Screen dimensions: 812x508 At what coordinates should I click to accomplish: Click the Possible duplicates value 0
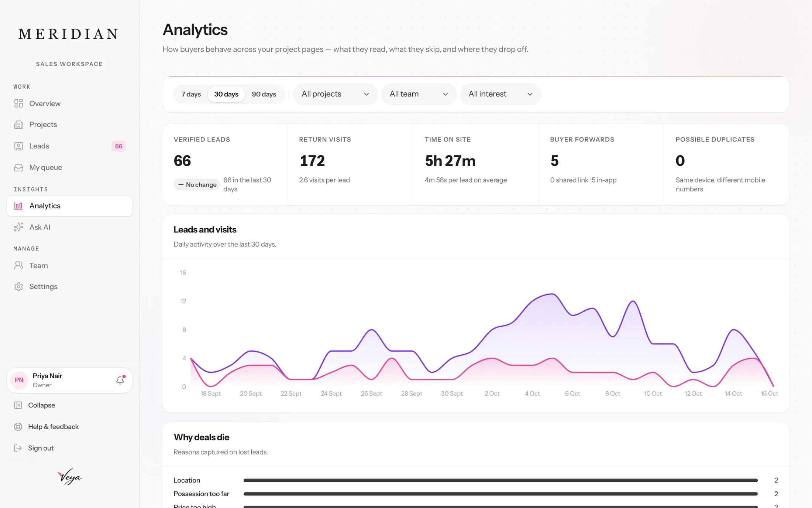(680, 161)
